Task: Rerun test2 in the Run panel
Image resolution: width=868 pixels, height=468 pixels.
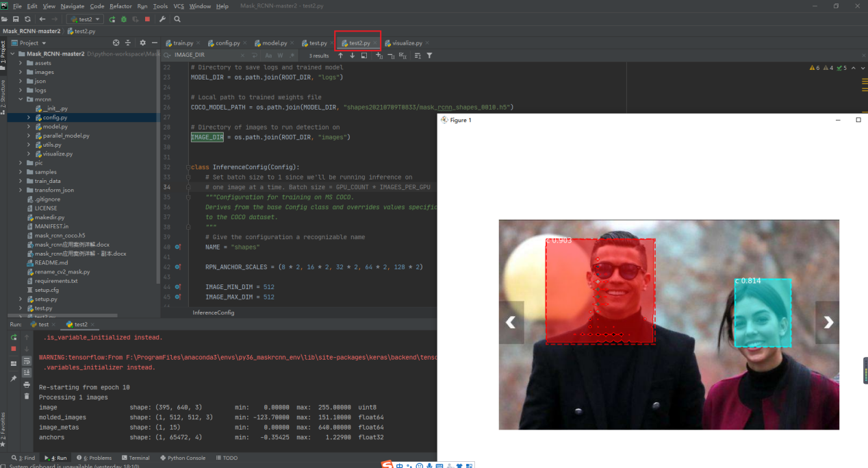Action: [x=14, y=337]
